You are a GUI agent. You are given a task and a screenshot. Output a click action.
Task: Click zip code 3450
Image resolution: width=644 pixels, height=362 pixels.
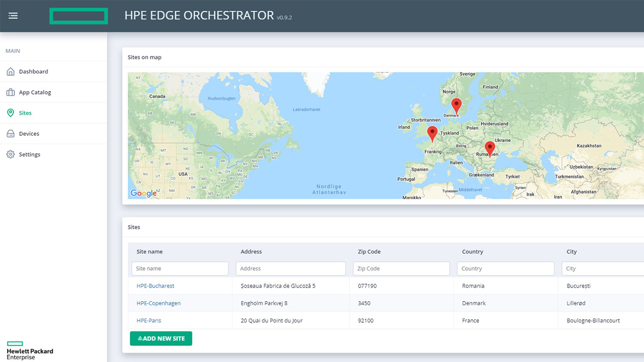click(364, 303)
